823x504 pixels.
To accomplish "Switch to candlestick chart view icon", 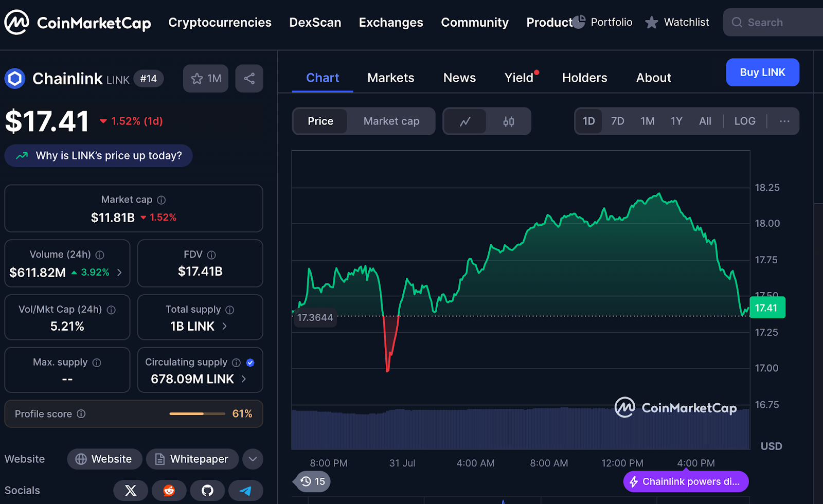I will click(x=508, y=121).
